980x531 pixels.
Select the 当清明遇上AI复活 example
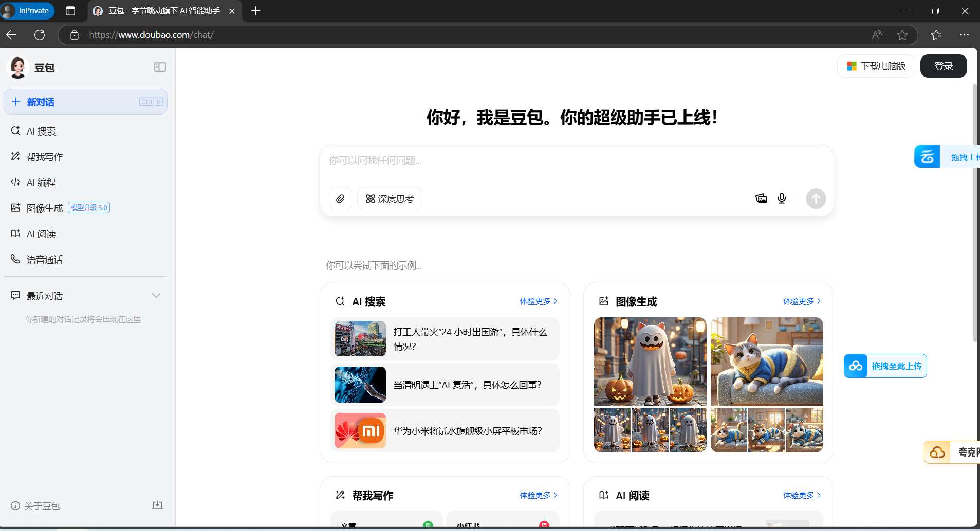[445, 385]
